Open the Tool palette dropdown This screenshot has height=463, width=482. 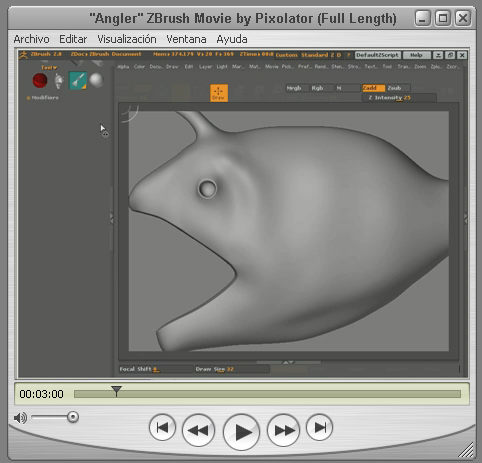point(49,67)
